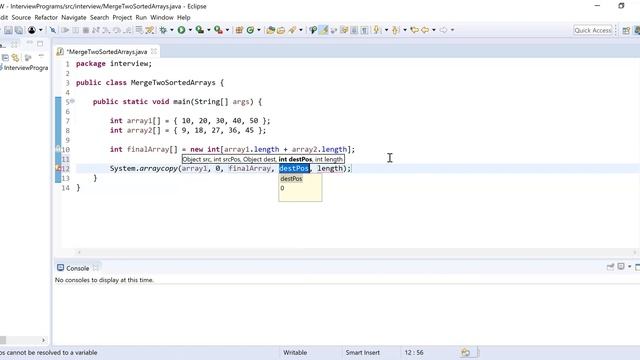Open the Run menu
This screenshot has width=640, height=360.
point(141,18)
